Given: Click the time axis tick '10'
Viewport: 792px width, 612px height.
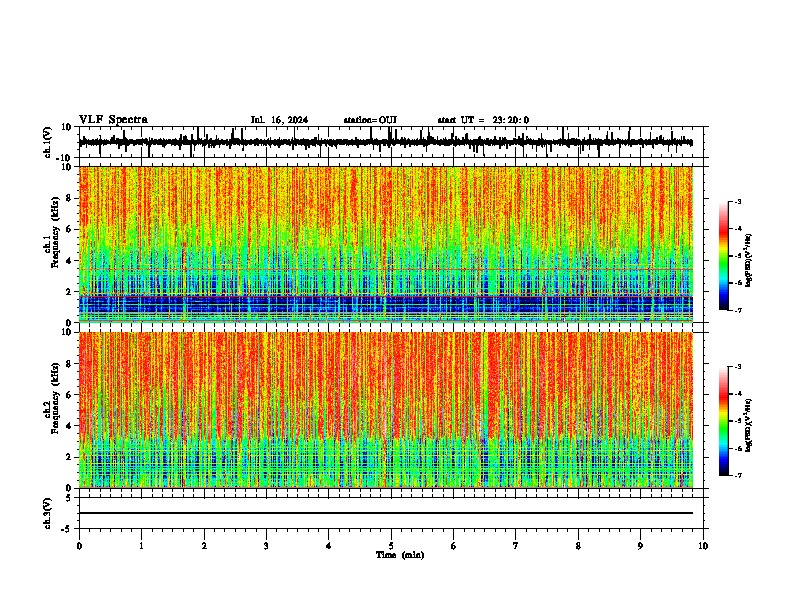Looking at the screenshot, I should click(703, 546).
